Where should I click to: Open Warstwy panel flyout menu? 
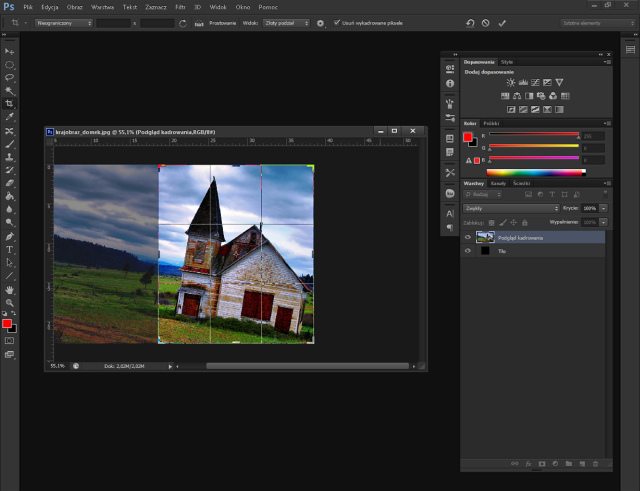coord(608,183)
